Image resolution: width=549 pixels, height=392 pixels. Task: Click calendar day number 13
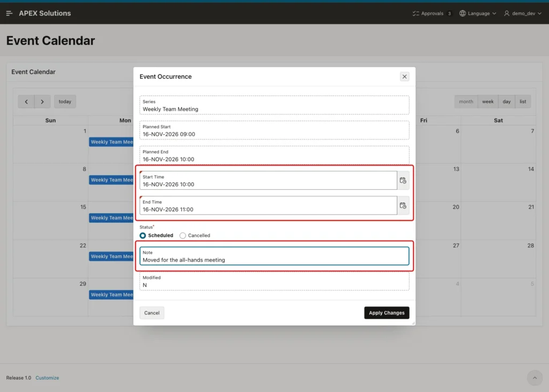click(456, 169)
